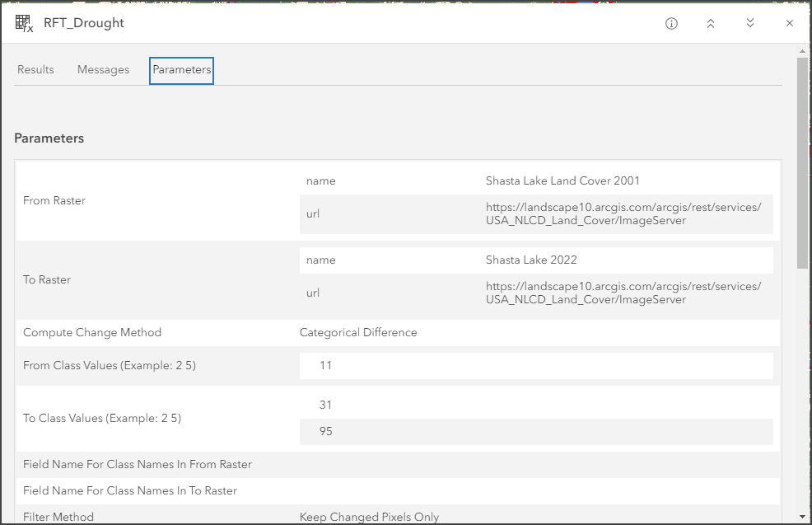Switch to the Results tab
812x525 pixels.
(35, 70)
